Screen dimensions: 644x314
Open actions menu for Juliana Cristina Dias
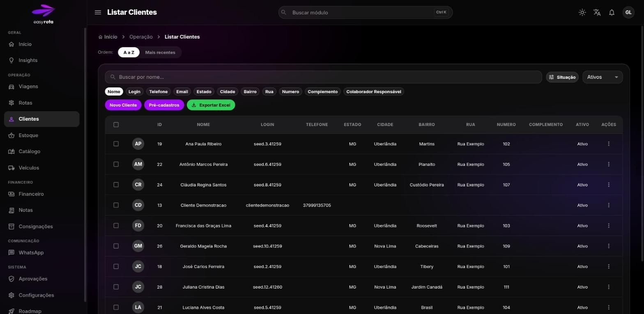609,287
